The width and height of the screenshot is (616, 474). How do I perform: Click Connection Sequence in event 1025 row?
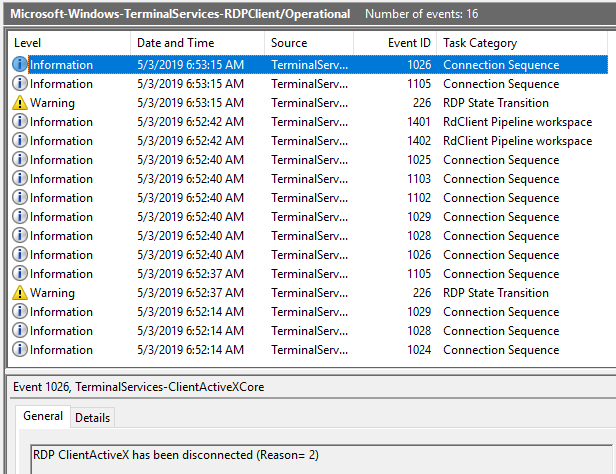click(x=501, y=160)
